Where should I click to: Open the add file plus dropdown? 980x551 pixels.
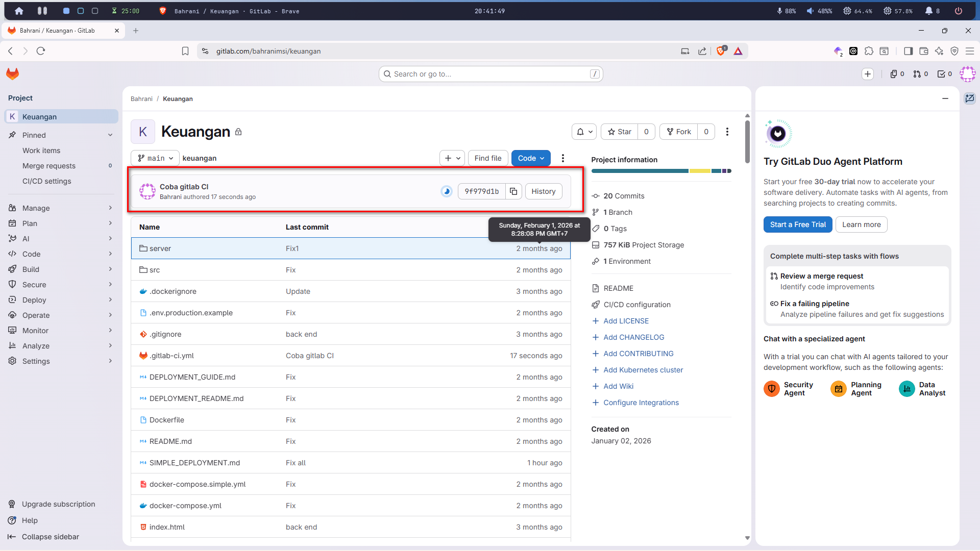(452, 158)
